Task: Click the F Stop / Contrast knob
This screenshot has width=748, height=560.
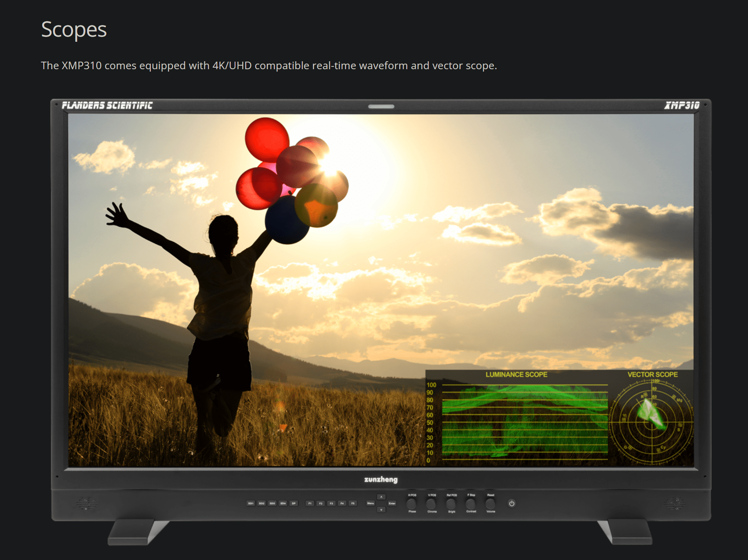Action: coord(471,504)
